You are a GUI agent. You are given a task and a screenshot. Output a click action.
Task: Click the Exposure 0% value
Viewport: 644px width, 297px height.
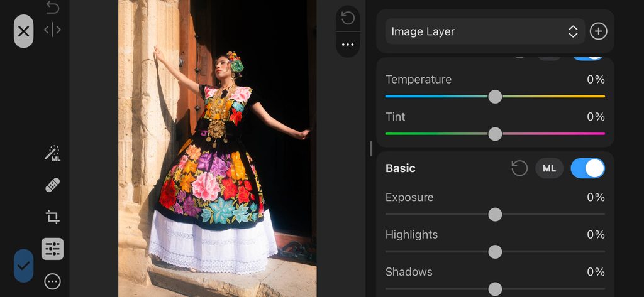596,197
